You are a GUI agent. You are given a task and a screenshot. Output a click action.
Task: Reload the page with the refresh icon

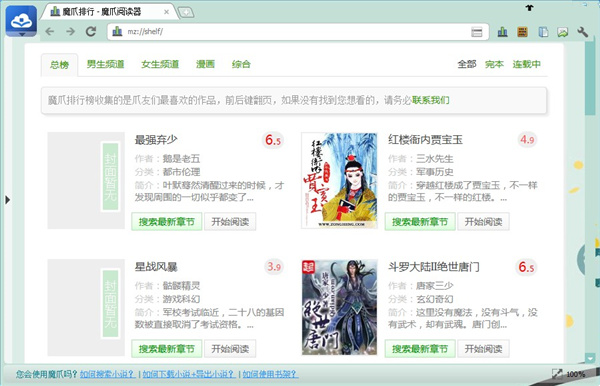pyautogui.click(x=91, y=32)
